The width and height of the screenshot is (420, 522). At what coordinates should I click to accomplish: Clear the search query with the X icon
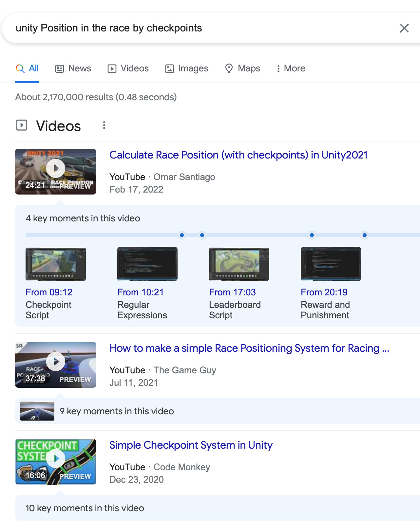404,28
